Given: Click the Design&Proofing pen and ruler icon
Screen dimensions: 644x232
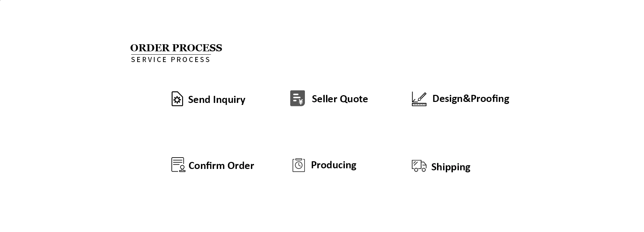Looking at the screenshot, I should (419, 99).
